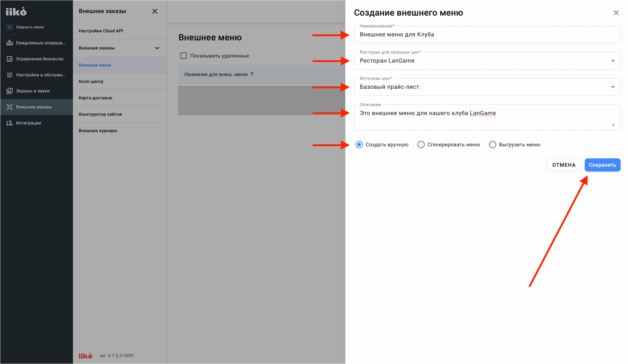Grab the Описание text area resize handle
The width and height of the screenshot is (628, 364).
[613, 125]
